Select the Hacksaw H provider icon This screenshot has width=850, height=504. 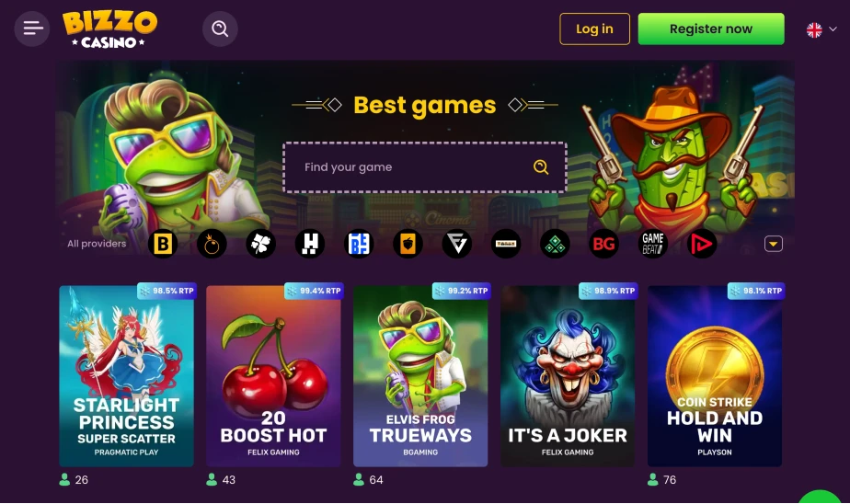(309, 244)
